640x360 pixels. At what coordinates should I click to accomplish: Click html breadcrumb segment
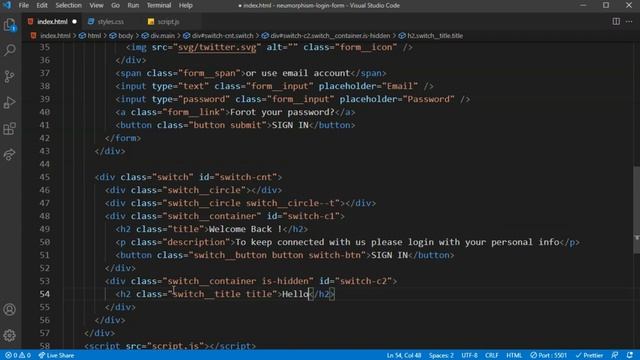point(94,36)
